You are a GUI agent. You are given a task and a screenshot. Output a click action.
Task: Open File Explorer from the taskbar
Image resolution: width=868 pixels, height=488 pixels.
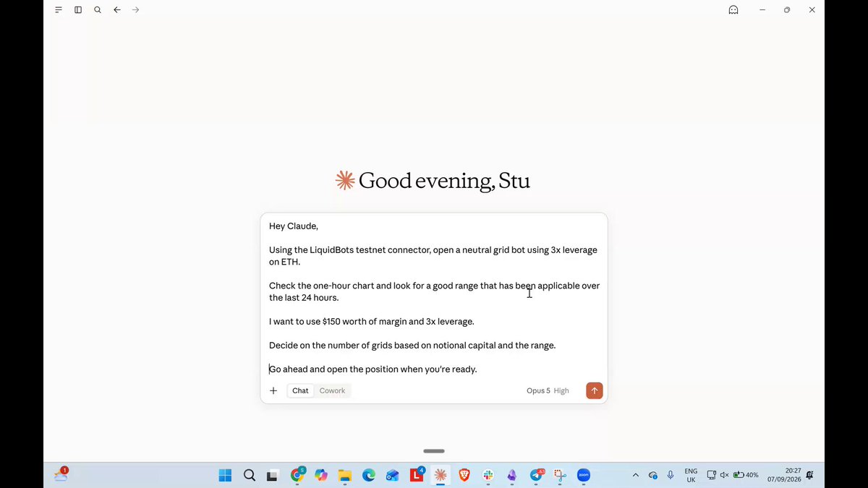tap(345, 475)
